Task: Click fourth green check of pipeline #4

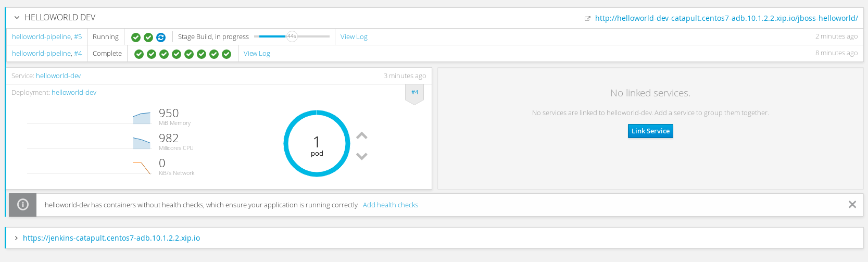Action: tap(177, 54)
